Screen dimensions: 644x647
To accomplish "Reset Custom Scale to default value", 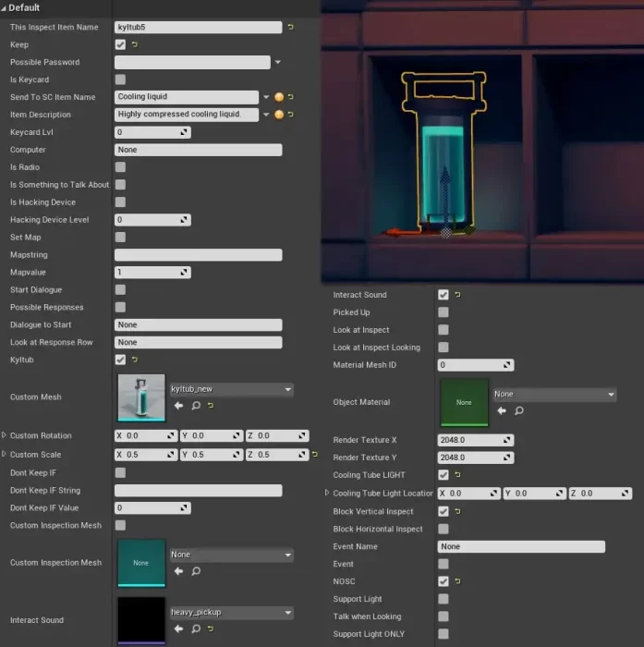I will (315, 455).
